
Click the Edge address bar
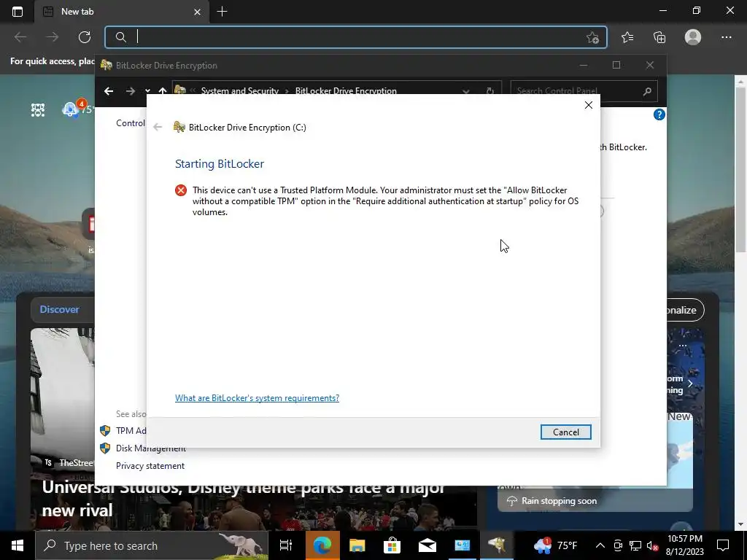coord(356,37)
